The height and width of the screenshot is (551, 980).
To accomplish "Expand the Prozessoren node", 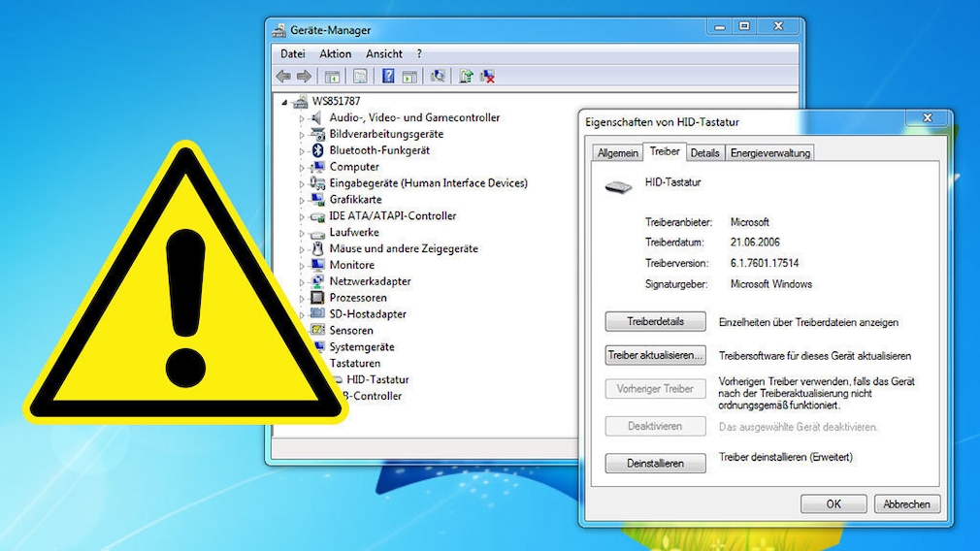I will [x=301, y=298].
